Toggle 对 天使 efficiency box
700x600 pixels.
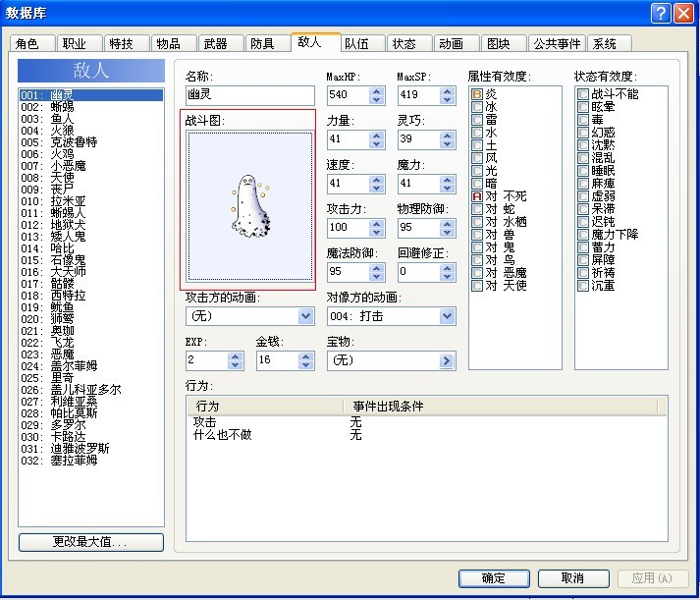pyautogui.click(x=477, y=285)
